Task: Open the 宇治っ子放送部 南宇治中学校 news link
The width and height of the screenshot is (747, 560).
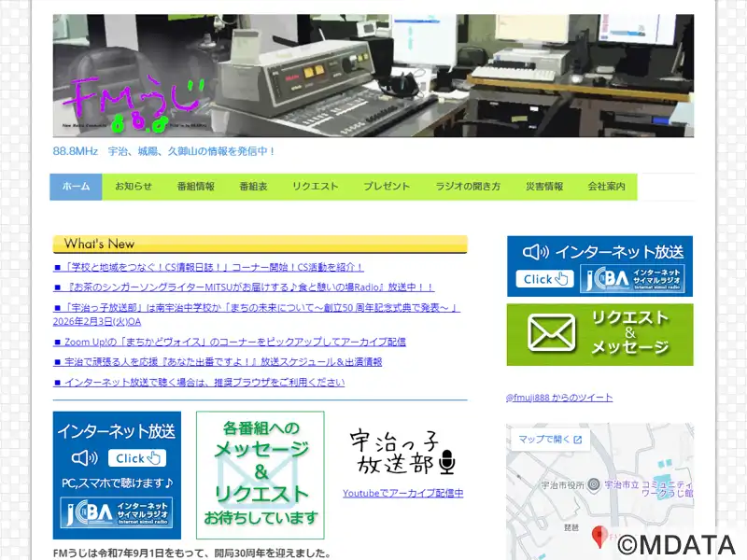Action: (x=255, y=315)
